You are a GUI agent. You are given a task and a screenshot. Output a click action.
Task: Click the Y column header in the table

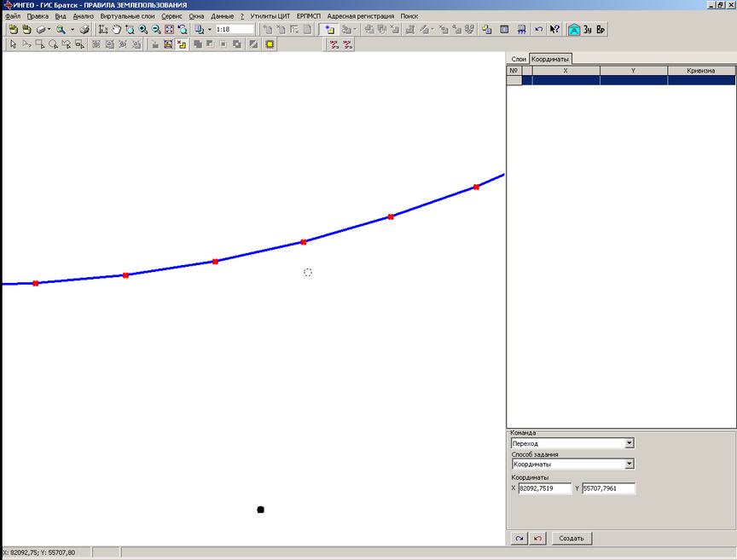point(634,71)
